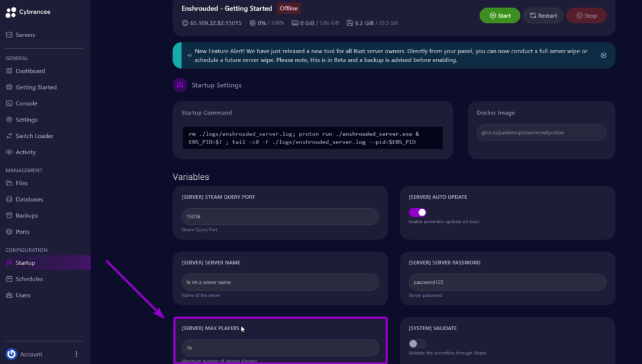Open Switch Loader in sidebar
642x364 pixels.
coord(34,136)
